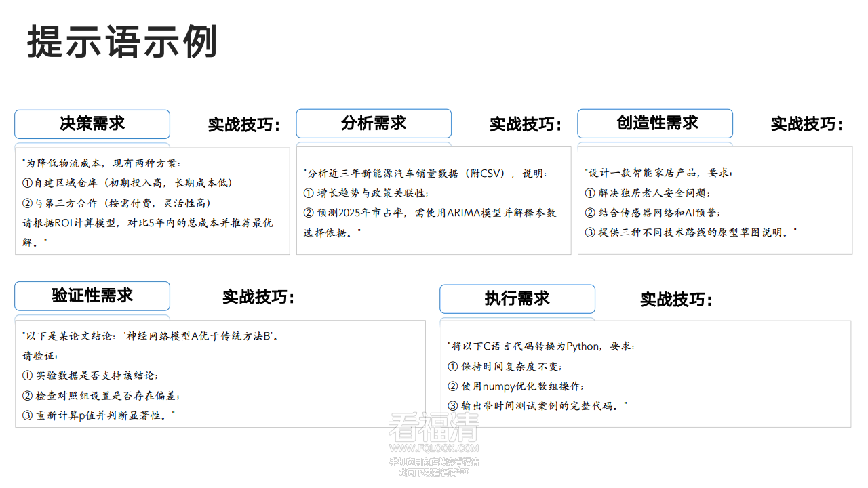Click the smart home design prompt box
The height and width of the screenshot is (488, 868).
point(715,201)
